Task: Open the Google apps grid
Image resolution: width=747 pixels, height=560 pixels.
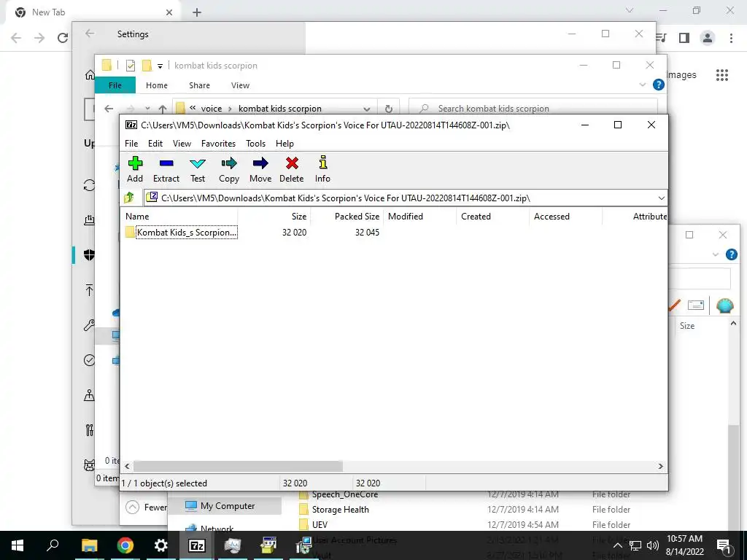Action: [722, 75]
